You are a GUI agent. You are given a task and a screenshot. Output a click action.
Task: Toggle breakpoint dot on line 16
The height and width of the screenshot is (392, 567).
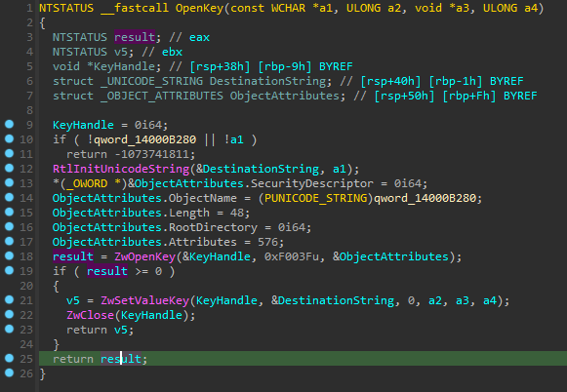pyautogui.click(x=9, y=226)
